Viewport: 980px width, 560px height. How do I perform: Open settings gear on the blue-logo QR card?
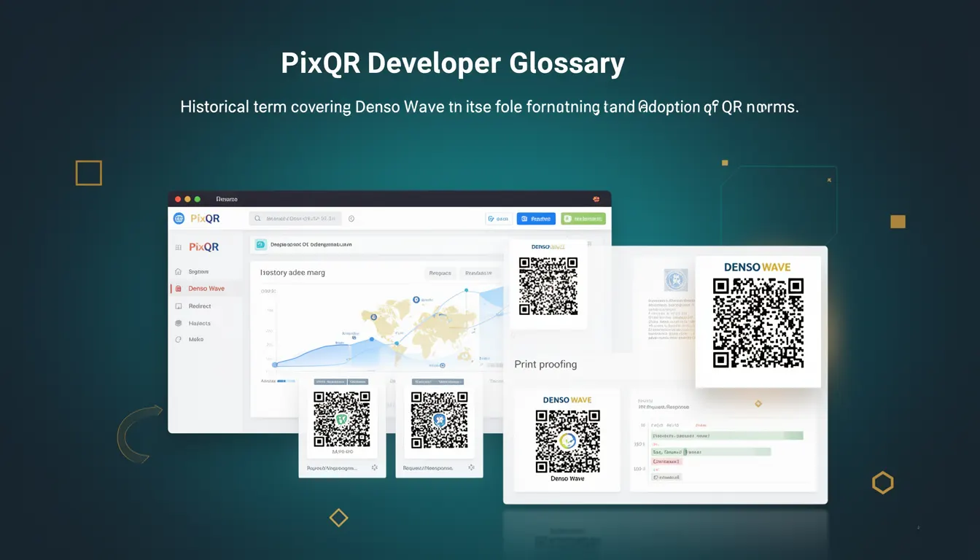471,467
